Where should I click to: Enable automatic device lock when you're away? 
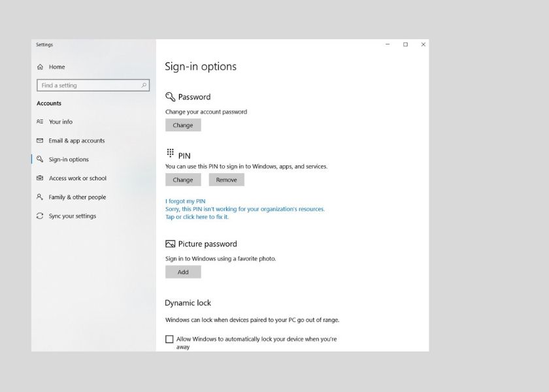click(169, 339)
